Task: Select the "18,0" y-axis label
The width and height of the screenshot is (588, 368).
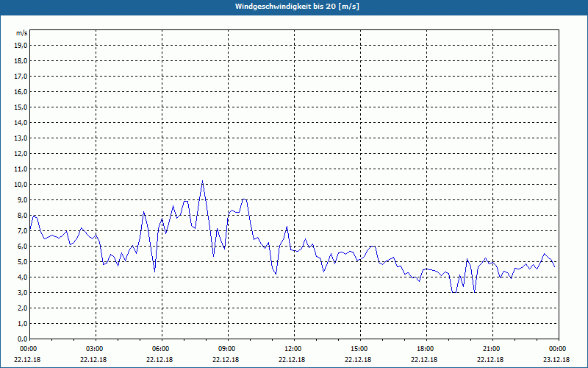Action: click(21, 61)
